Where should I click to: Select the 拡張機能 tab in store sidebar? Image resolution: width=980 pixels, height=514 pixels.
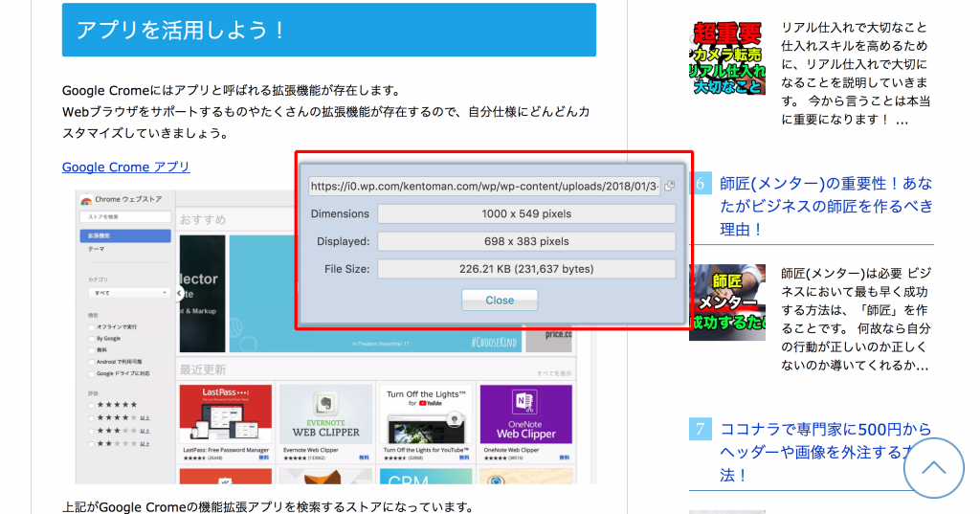(125, 235)
